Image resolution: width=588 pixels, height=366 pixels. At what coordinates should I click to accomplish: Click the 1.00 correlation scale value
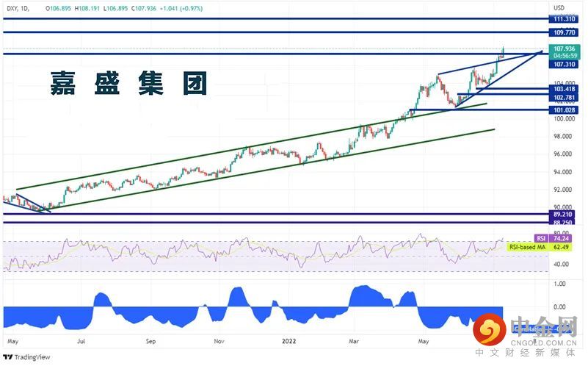559,284
